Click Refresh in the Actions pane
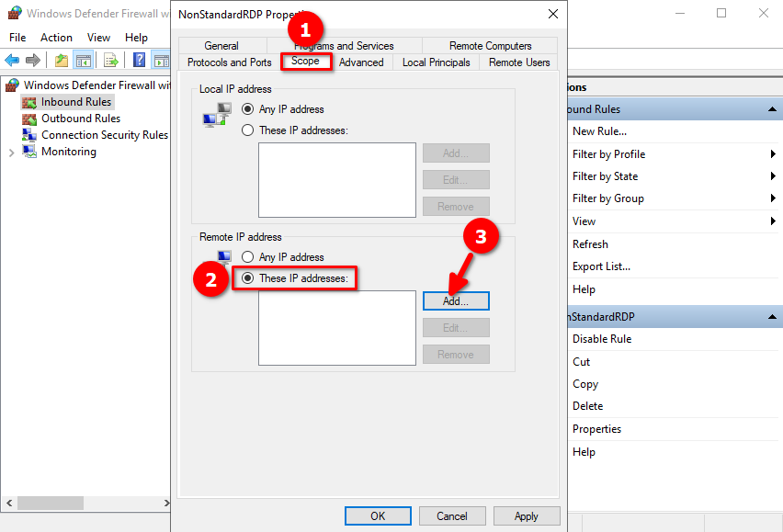 pyautogui.click(x=590, y=244)
